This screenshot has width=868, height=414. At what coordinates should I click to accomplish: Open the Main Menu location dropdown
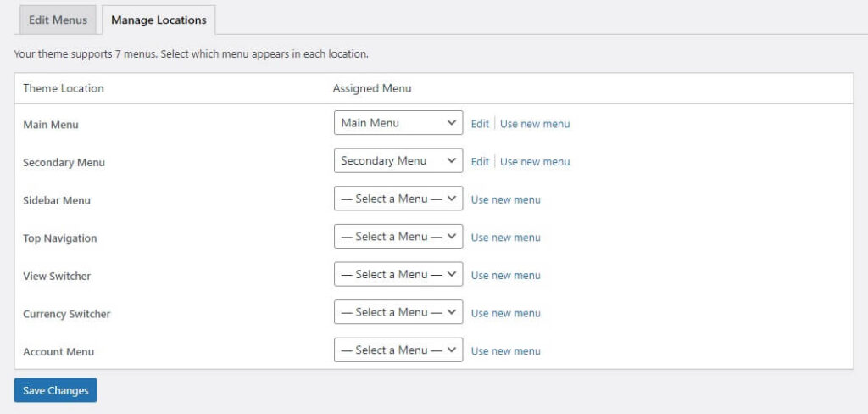point(398,123)
